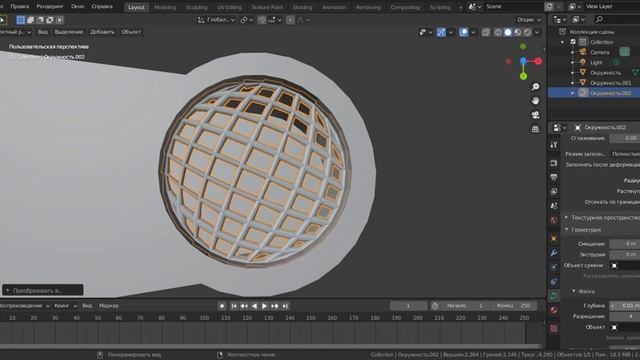The height and width of the screenshot is (360, 640).
Task: Switch to the Sculpting workspace tab
Action: (x=196, y=7)
